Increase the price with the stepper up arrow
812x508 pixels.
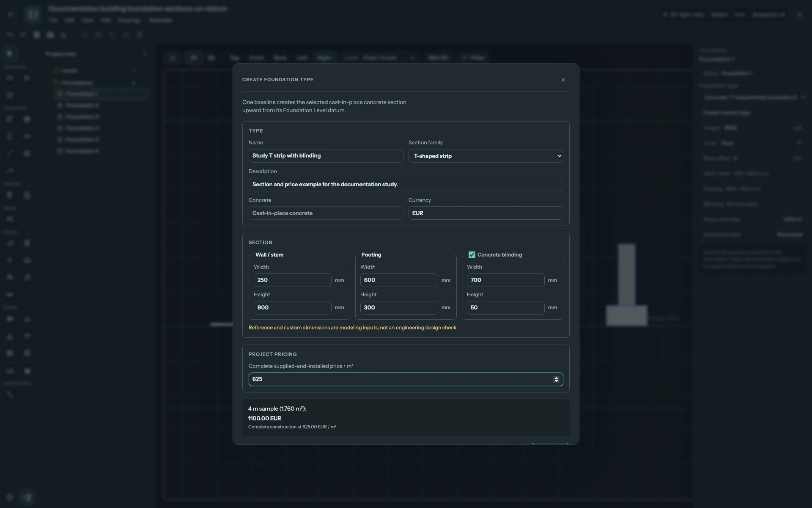556,377
